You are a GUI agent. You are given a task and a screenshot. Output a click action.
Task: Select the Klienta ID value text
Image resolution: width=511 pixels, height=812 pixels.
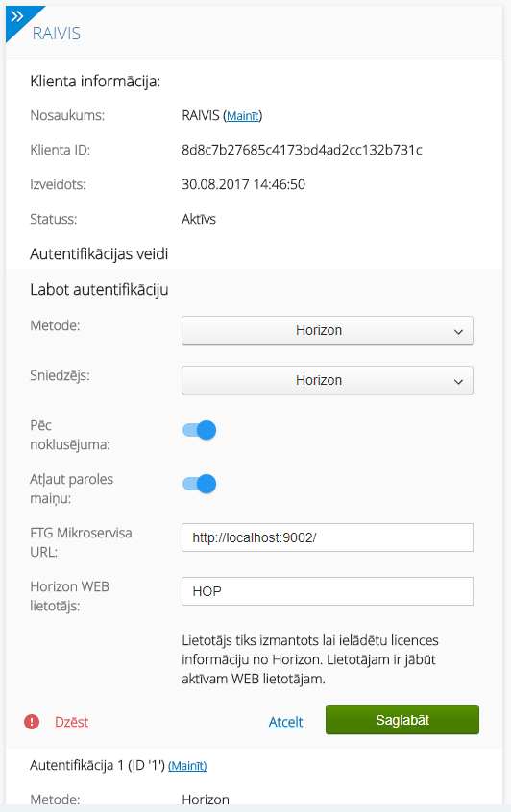click(x=302, y=150)
